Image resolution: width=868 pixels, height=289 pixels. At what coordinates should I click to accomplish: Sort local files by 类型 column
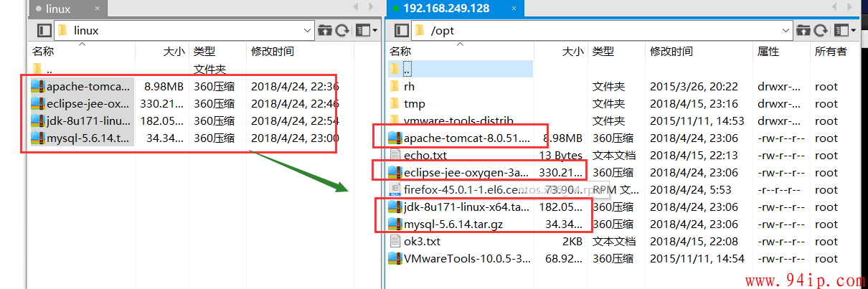point(204,52)
